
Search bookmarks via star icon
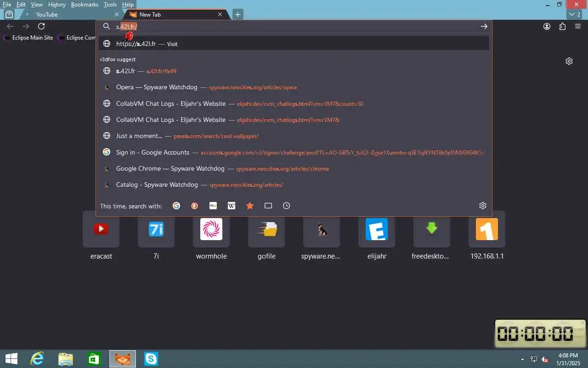tap(250, 206)
